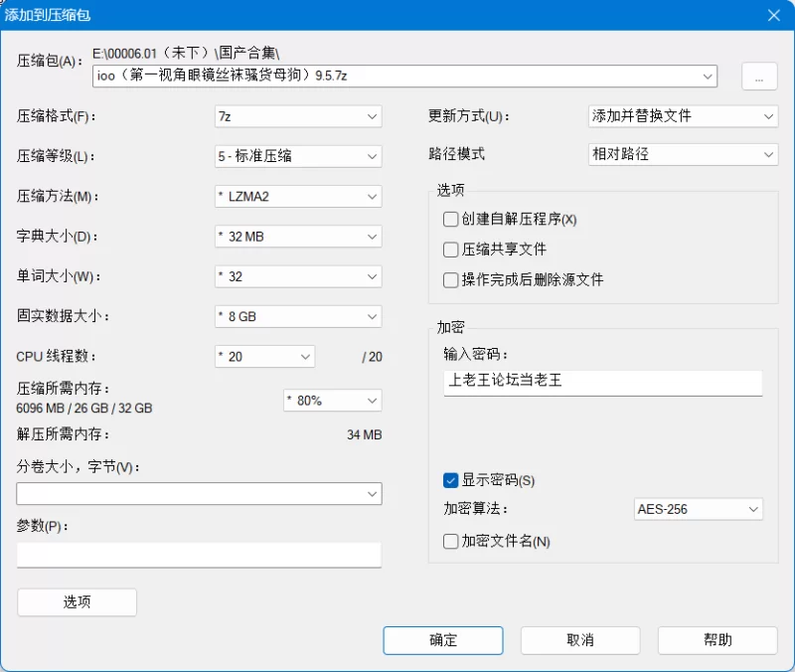Expand the 分卷大小，字节 combo box
The height and width of the screenshot is (672, 795).
click(x=199, y=493)
